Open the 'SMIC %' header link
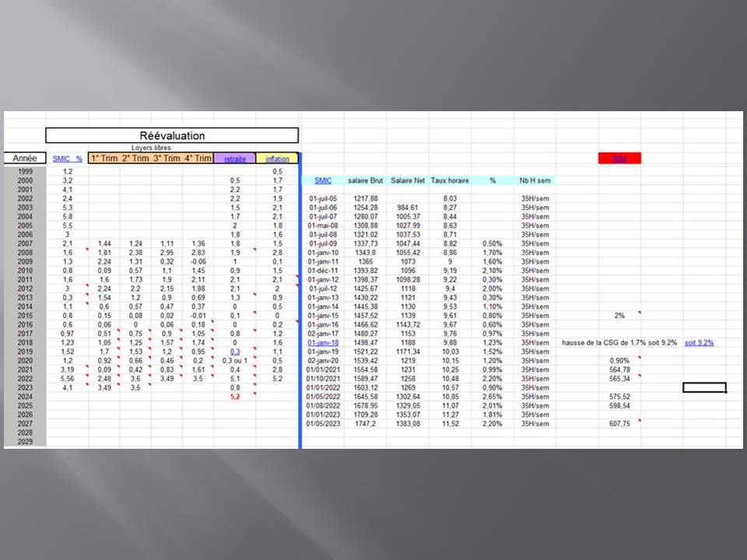747x560 pixels. pos(67,159)
